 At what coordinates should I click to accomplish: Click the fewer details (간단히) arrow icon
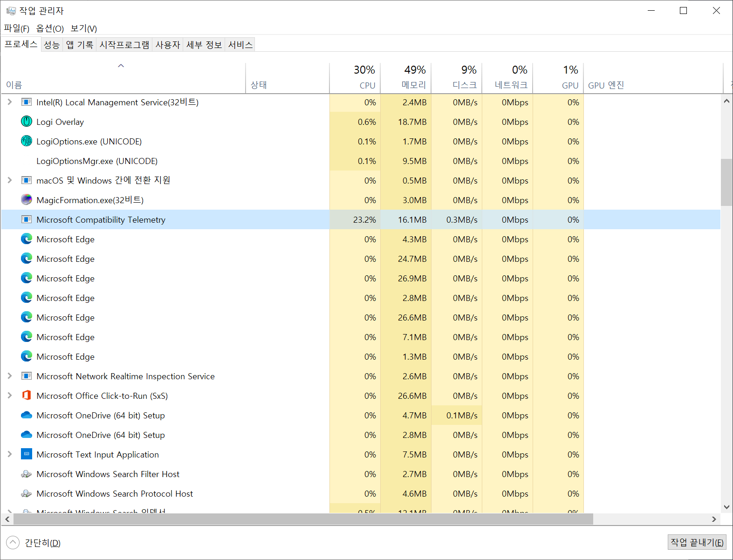pos(13,542)
